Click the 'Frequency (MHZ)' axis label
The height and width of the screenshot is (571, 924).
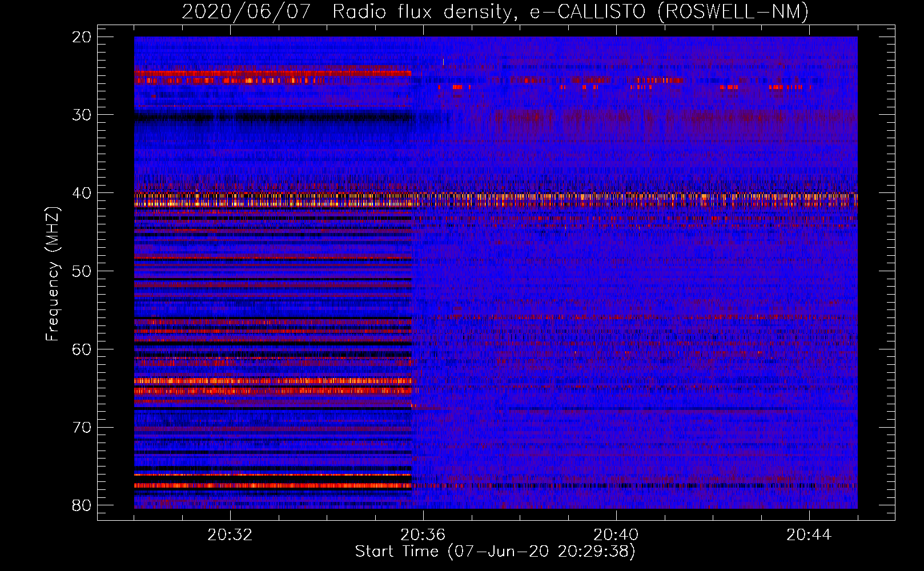tap(53, 274)
